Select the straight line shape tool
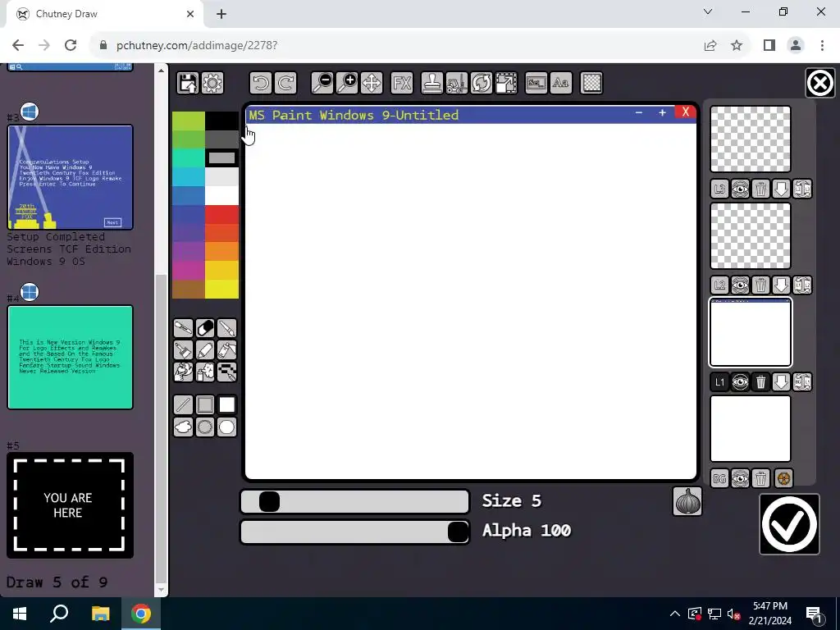The image size is (840, 630). tap(183, 405)
